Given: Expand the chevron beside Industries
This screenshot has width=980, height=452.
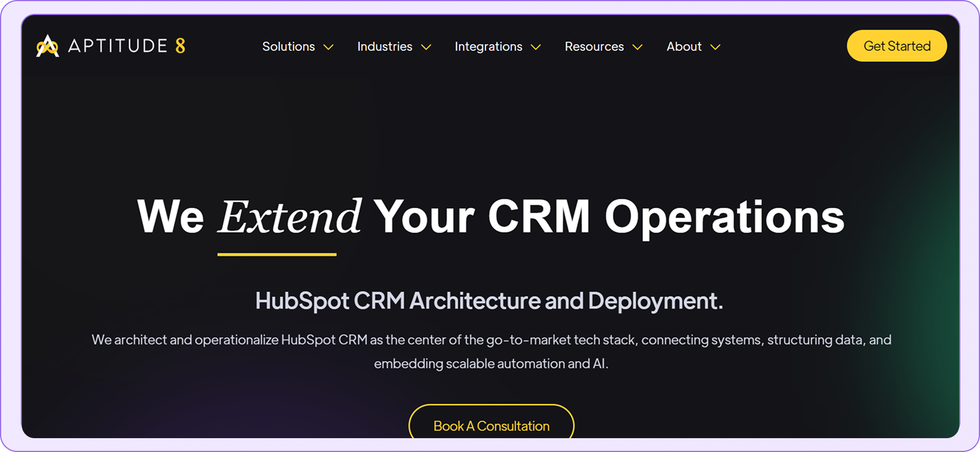Looking at the screenshot, I should [426, 47].
